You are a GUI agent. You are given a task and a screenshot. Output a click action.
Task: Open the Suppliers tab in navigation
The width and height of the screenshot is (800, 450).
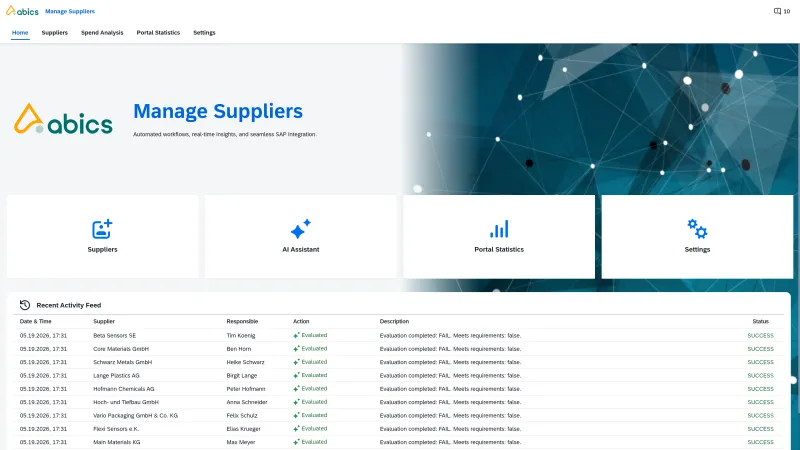[x=55, y=33]
